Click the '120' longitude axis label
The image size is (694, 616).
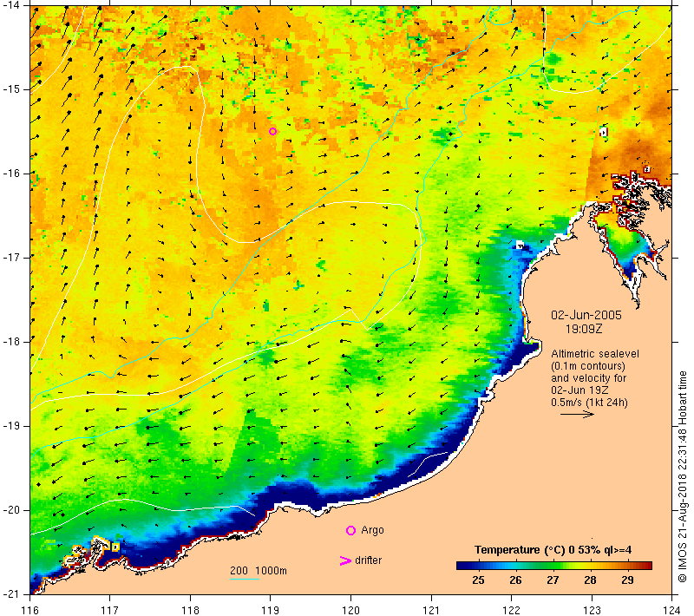[x=351, y=610]
